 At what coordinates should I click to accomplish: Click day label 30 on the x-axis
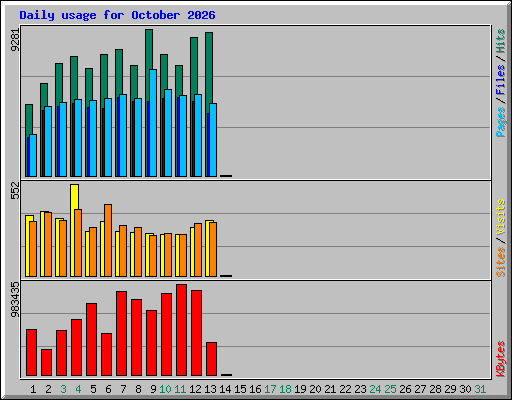(x=465, y=389)
